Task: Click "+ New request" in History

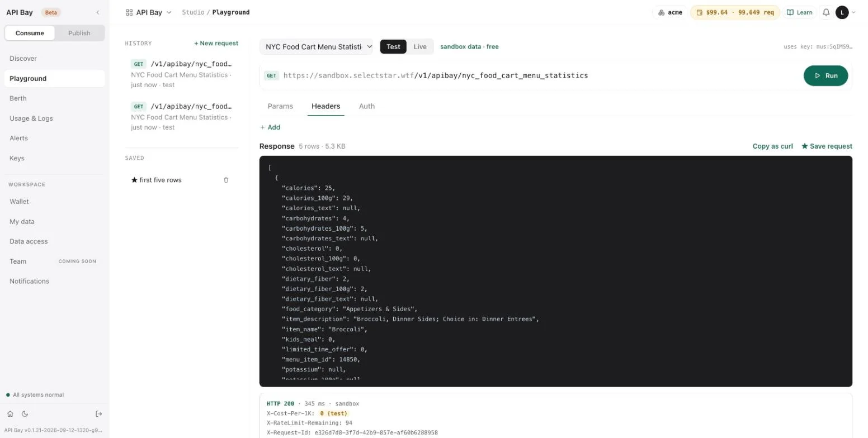Action: click(216, 43)
